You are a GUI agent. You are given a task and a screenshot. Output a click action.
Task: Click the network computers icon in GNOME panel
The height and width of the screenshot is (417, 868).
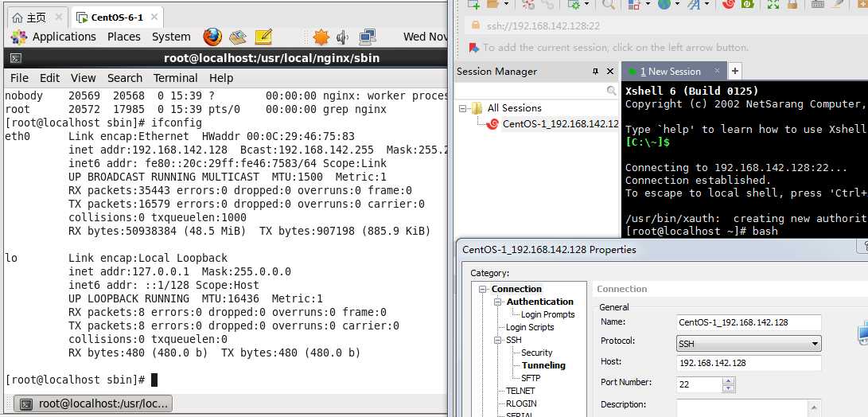click(x=367, y=37)
